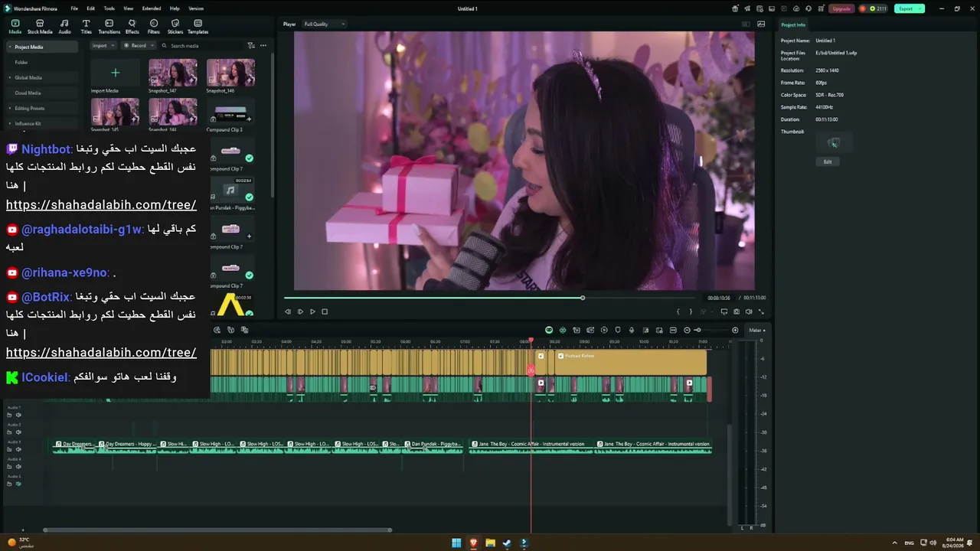Open the Full Quality playback dropdown

tap(325, 24)
